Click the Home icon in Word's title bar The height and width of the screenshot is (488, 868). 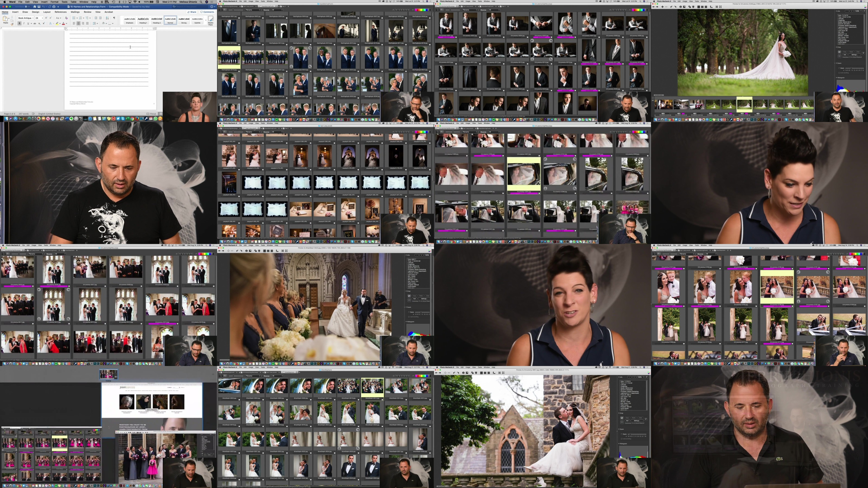point(34,7)
